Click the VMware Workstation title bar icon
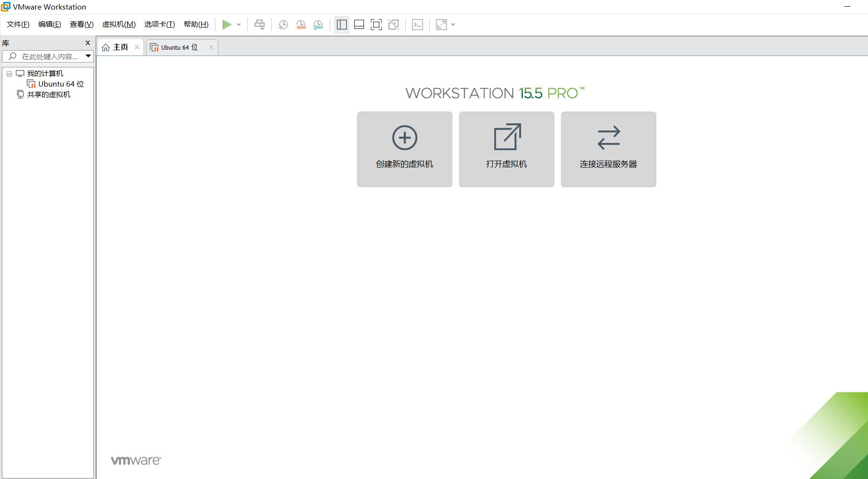This screenshot has width=868, height=479. pyautogui.click(x=6, y=7)
